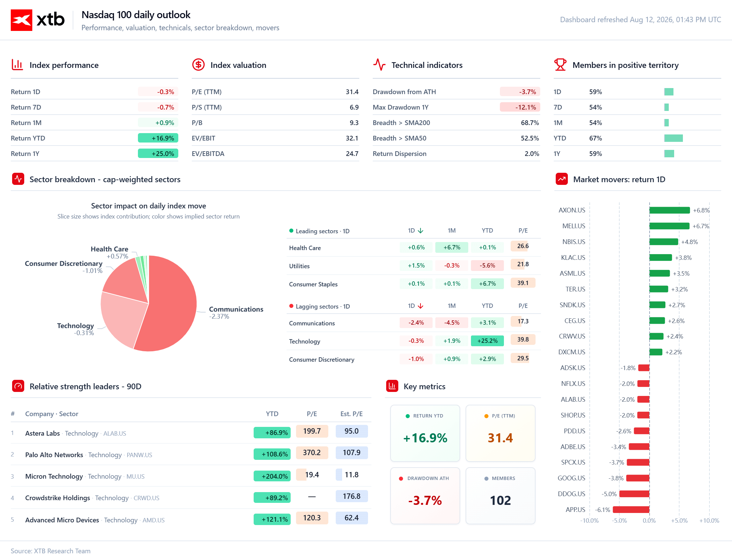The width and height of the screenshot is (732, 560).
Task: Open the Advanced Micro Devices company row
Action: [x=191, y=519]
